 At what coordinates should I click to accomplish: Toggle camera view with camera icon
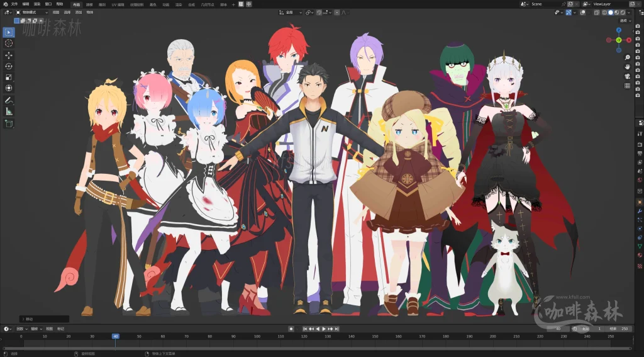click(x=627, y=76)
